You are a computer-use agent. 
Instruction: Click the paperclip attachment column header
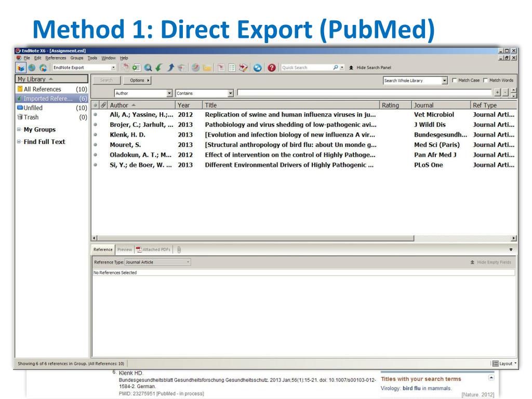point(103,105)
